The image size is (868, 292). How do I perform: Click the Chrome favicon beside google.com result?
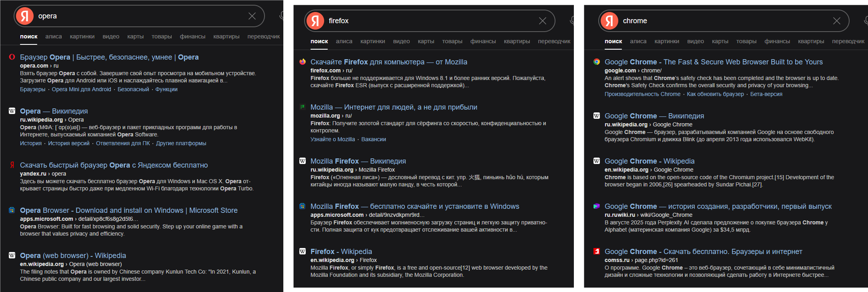point(597,62)
